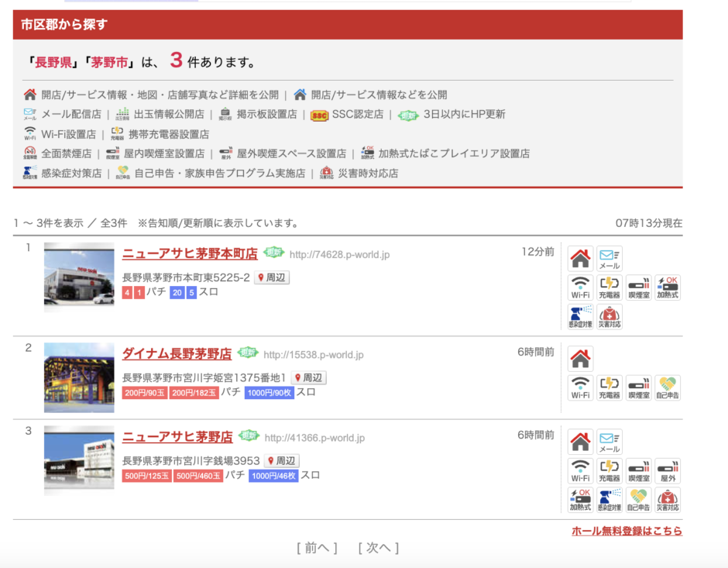728x568 pixels.
Task: Open the ニューアサヒ茅野本町店 hall link
Action: (190, 254)
